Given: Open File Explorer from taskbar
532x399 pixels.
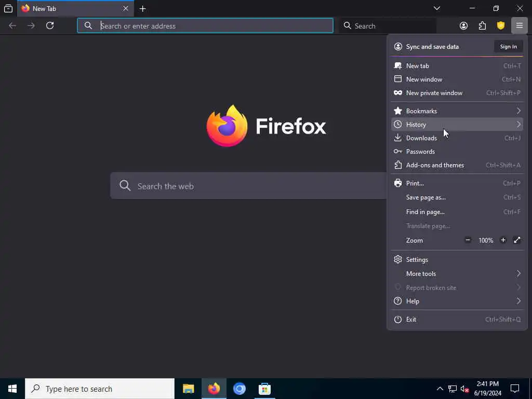Looking at the screenshot, I should tap(188, 389).
